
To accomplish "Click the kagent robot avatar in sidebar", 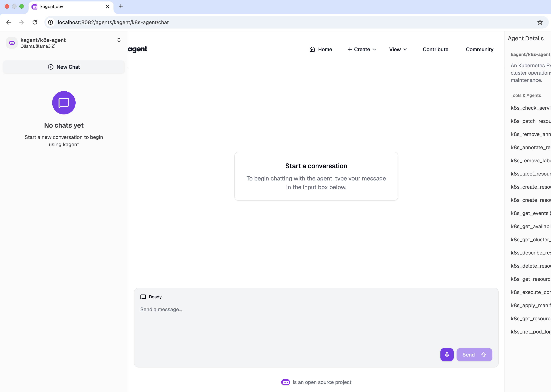I will (12, 43).
